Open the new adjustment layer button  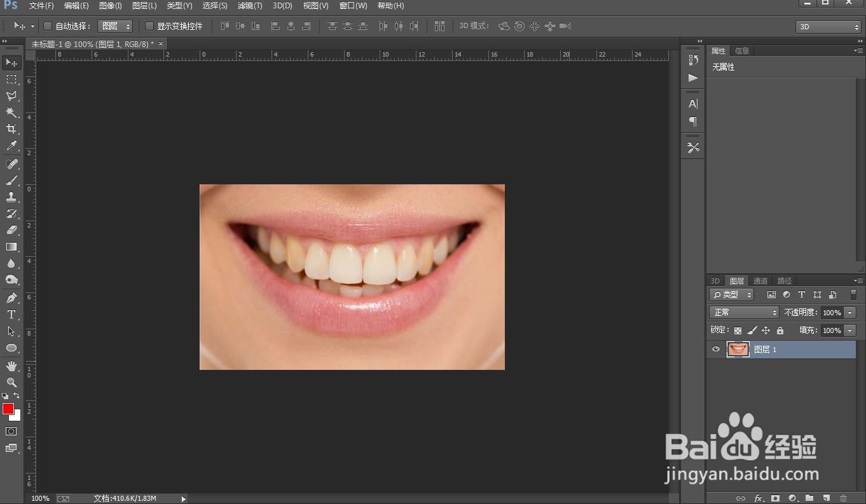pos(792,498)
